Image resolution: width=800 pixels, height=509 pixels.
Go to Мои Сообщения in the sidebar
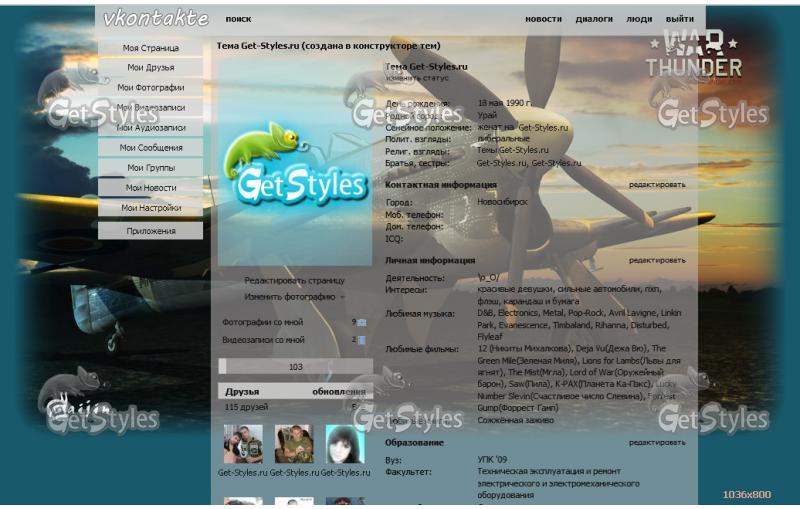coord(150,148)
